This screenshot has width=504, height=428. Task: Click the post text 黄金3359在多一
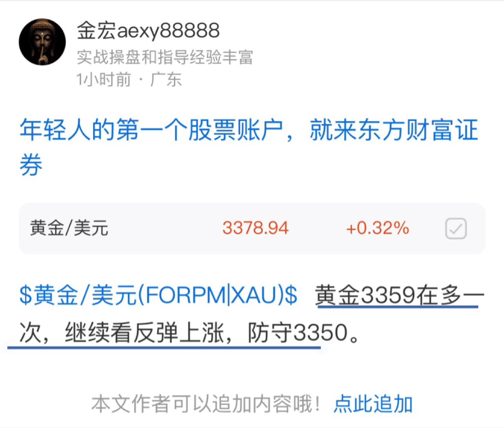pyautogui.click(x=399, y=295)
